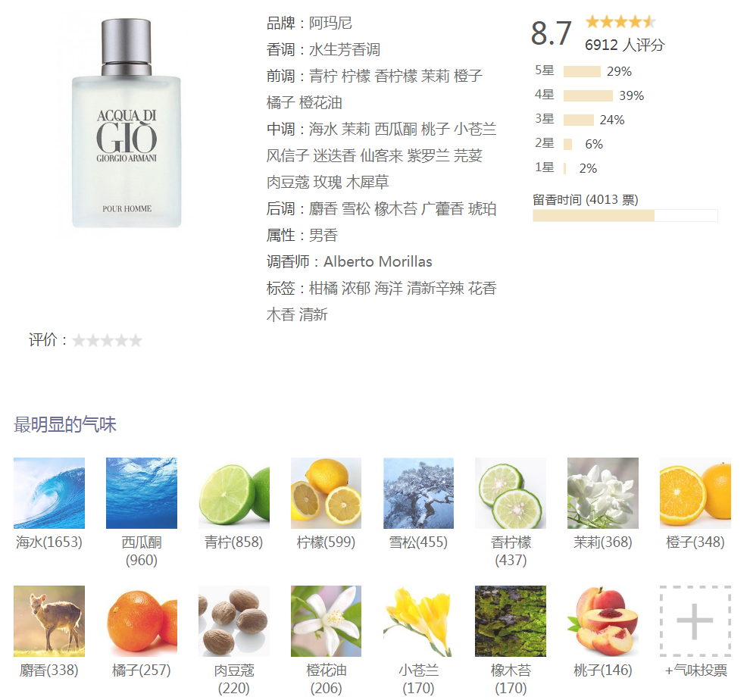Rate with the fifth gray star under 评价
750x700 pixels.
(x=136, y=340)
